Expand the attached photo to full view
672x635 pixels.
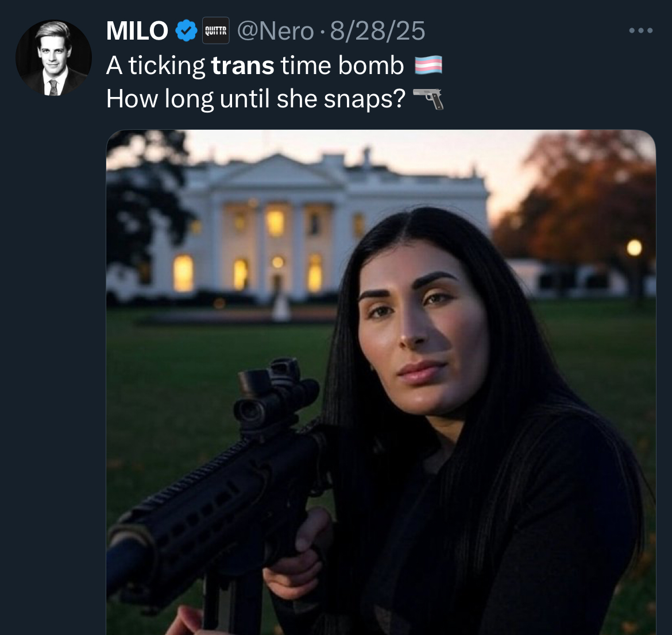[x=381, y=382]
